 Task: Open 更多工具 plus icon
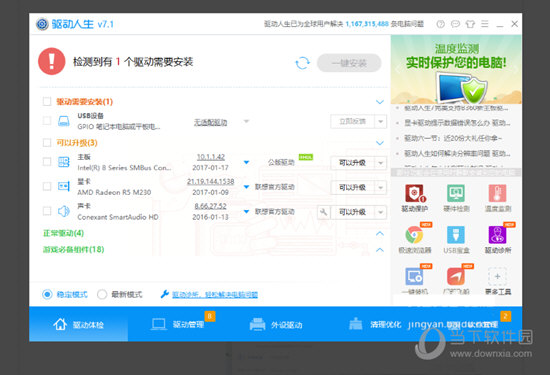pyautogui.click(x=497, y=276)
